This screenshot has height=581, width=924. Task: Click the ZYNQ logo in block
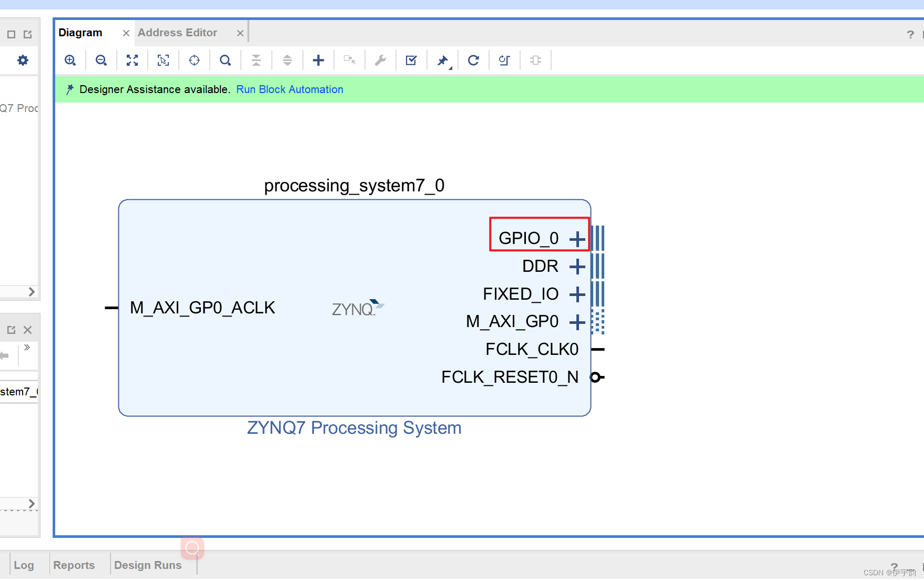click(358, 308)
